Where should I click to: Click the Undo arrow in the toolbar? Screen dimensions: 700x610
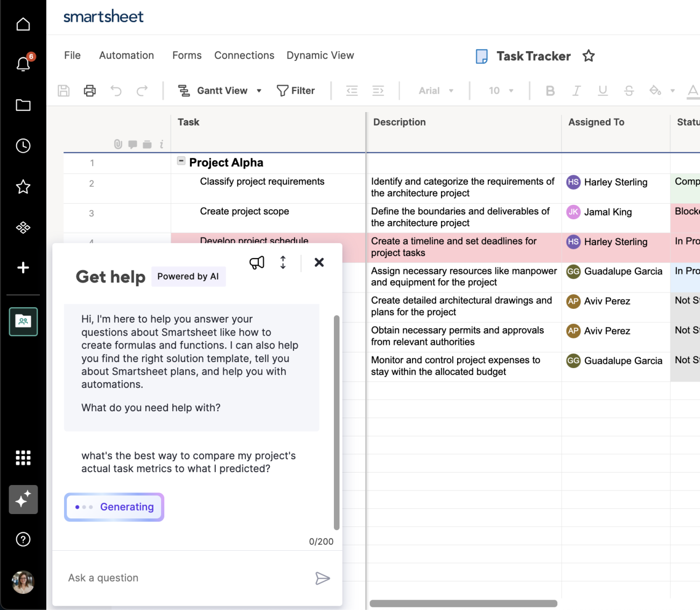[115, 91]
